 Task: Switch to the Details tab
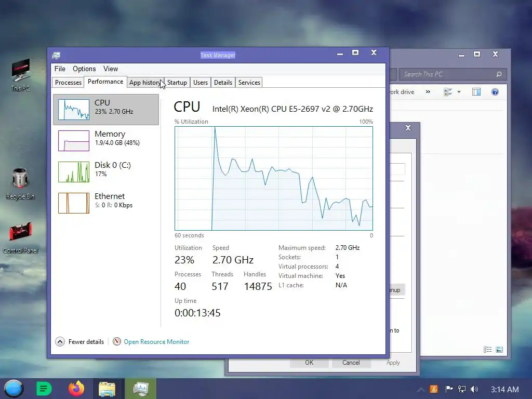[x=223, y=83]
